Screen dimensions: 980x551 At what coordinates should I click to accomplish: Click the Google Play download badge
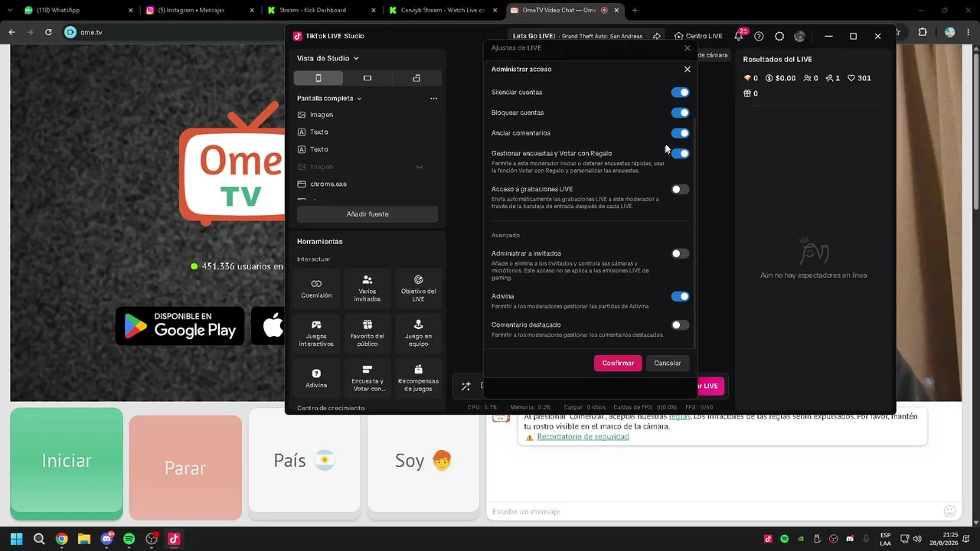tap(180, 326)
